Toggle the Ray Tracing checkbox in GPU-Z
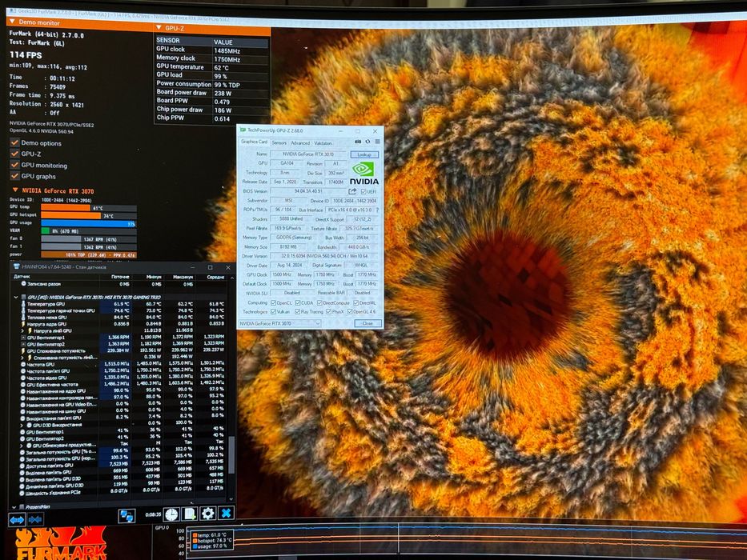The width and height of the screenshot is (747, 560). 298,312
